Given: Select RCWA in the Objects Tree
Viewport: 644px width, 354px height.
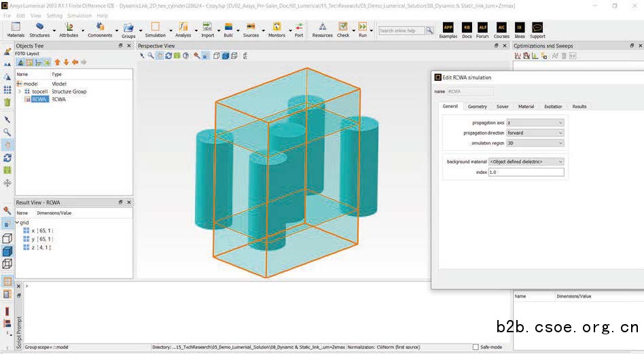Looking at the screenshot, I should point(39,99).
